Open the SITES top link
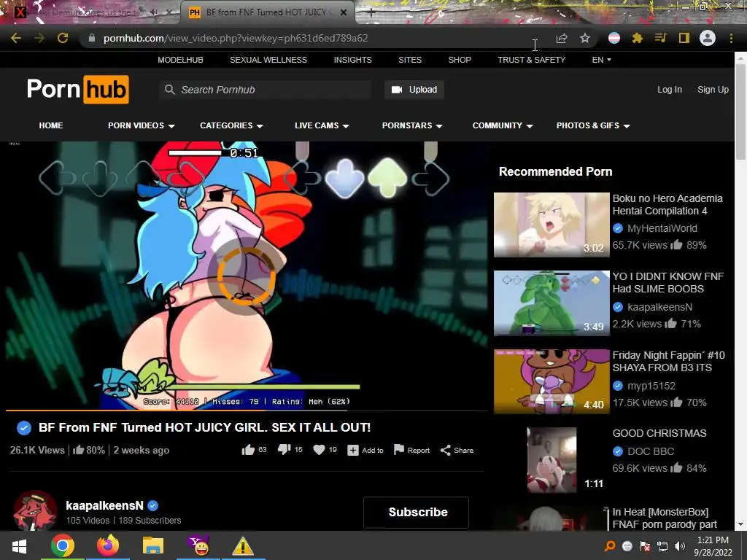This screenshot has height=560, width=747. (410, 60)
